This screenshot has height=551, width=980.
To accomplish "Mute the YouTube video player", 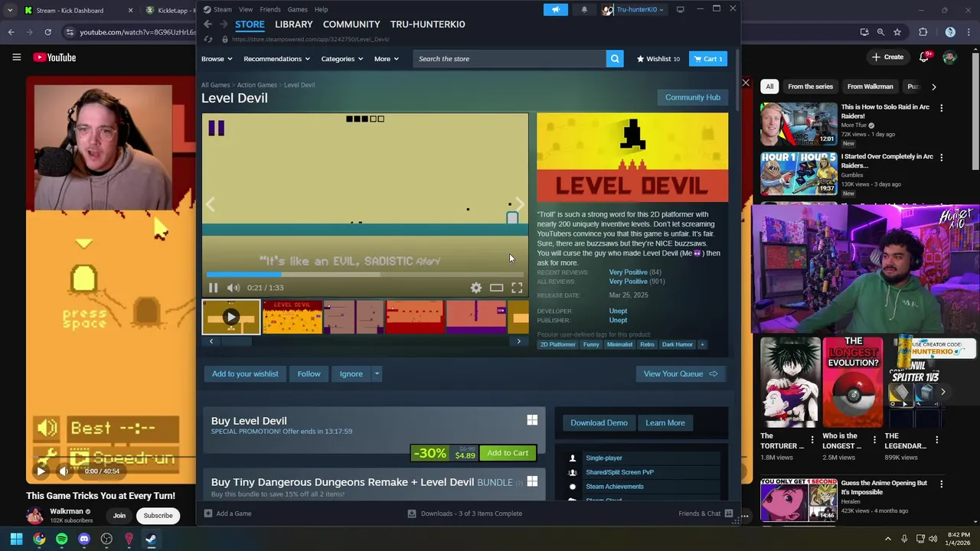I will (x=64, y=471).
